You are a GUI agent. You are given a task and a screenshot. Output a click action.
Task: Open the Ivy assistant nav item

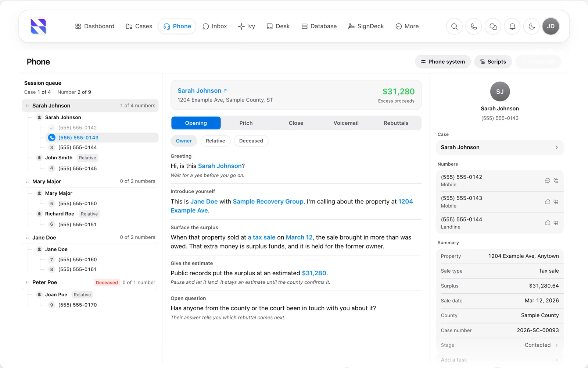point(247,26)
